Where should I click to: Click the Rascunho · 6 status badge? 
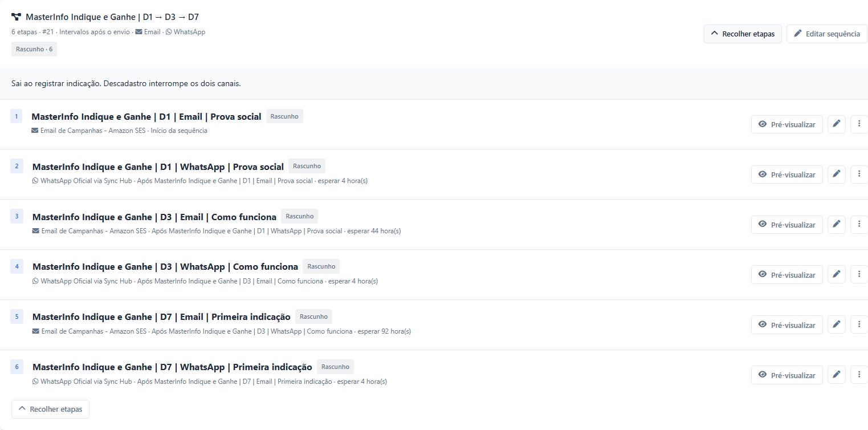pos(34,49)
